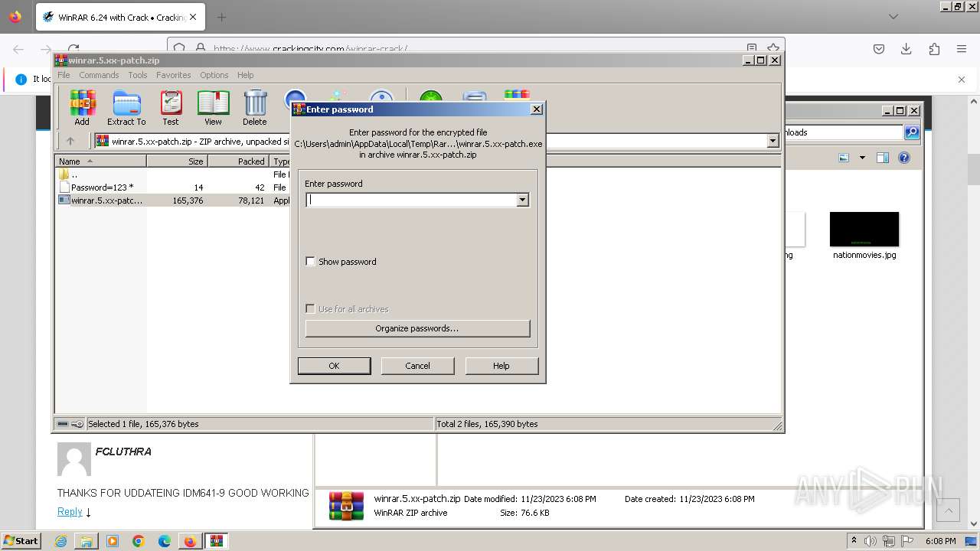Open the WinRAR Help menu
The image size is (980, 551).
pos(245,75)
